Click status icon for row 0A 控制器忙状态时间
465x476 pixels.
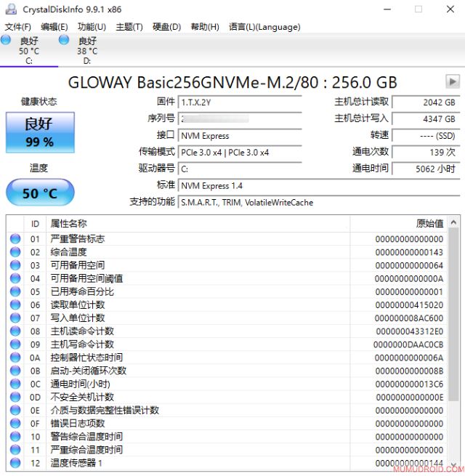click(x=15, y=358)
